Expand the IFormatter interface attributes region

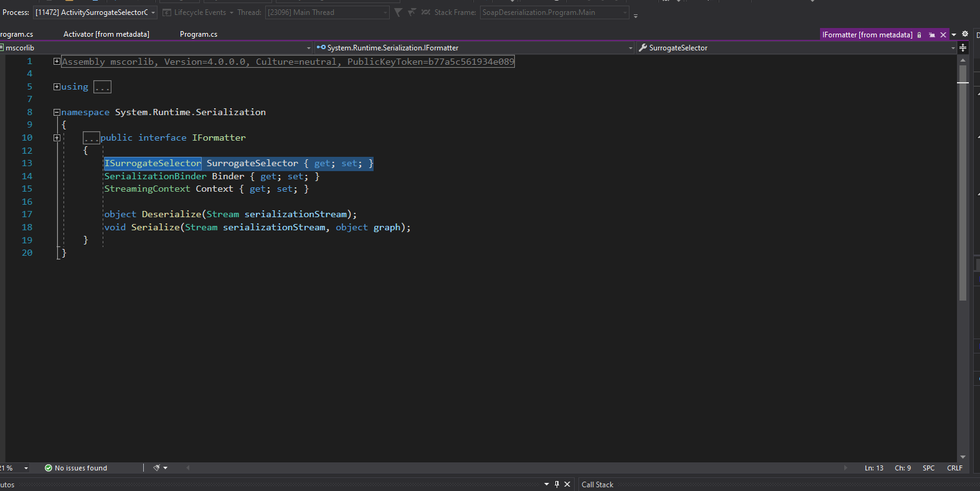57,138
